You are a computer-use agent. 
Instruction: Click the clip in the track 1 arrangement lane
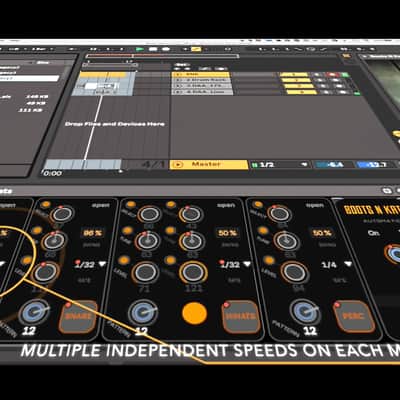pos(103,75)
